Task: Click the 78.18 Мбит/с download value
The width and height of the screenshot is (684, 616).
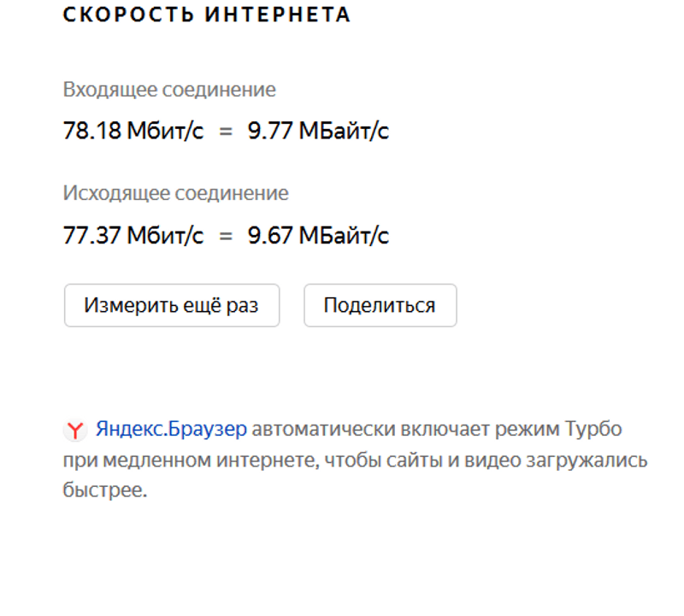Action: [x=133, y=132]
